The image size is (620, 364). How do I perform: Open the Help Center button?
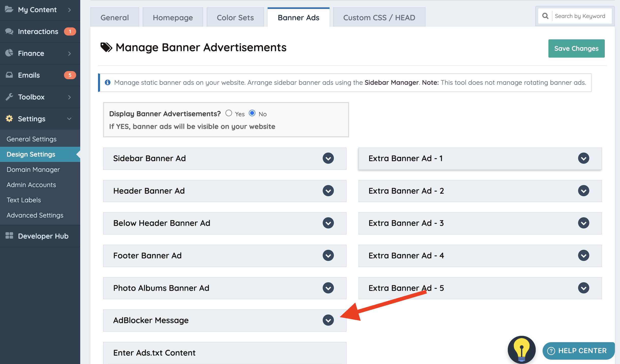(x=578, y=351)
